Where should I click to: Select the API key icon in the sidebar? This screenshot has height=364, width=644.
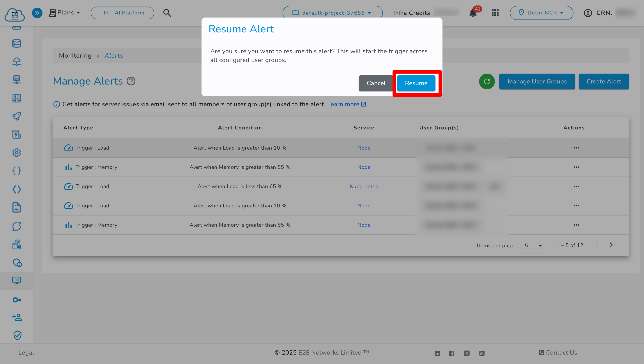16,300
